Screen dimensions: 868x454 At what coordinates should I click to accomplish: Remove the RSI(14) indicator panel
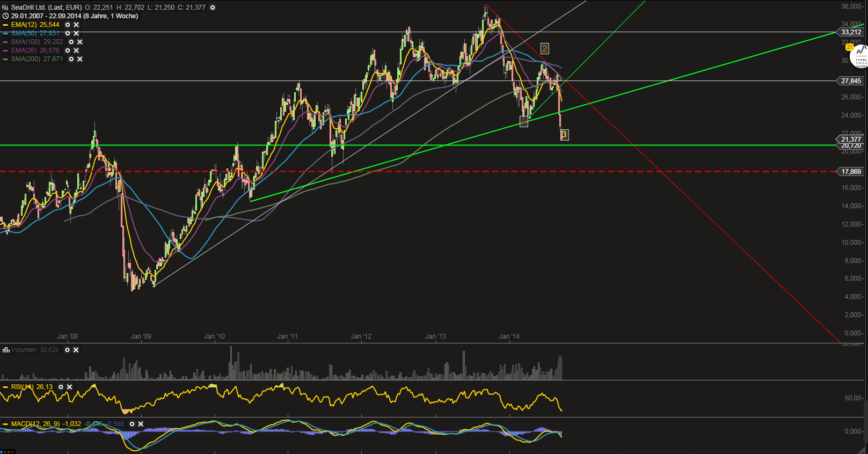coord(69,387)
